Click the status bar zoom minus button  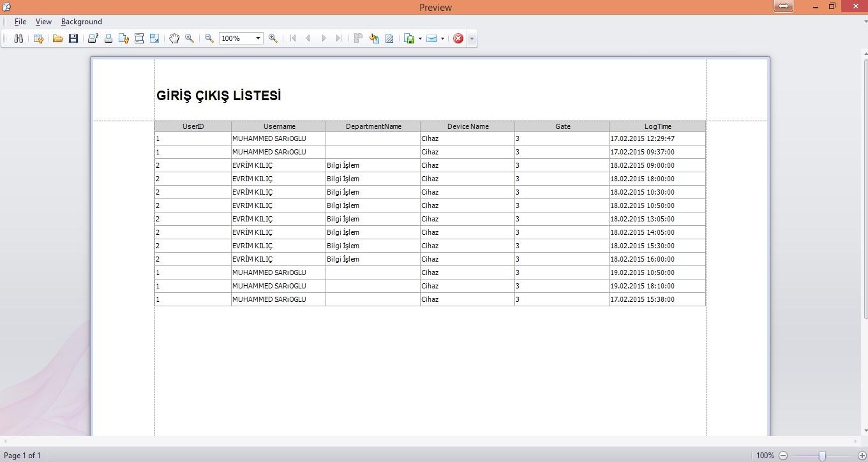click(783, 456)
